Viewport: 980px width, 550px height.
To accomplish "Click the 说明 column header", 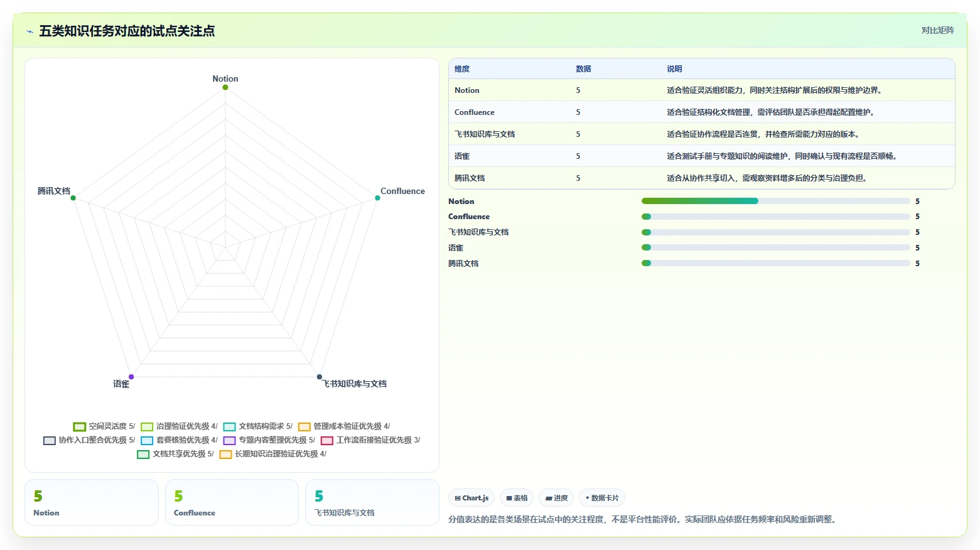I will point(674,69).
